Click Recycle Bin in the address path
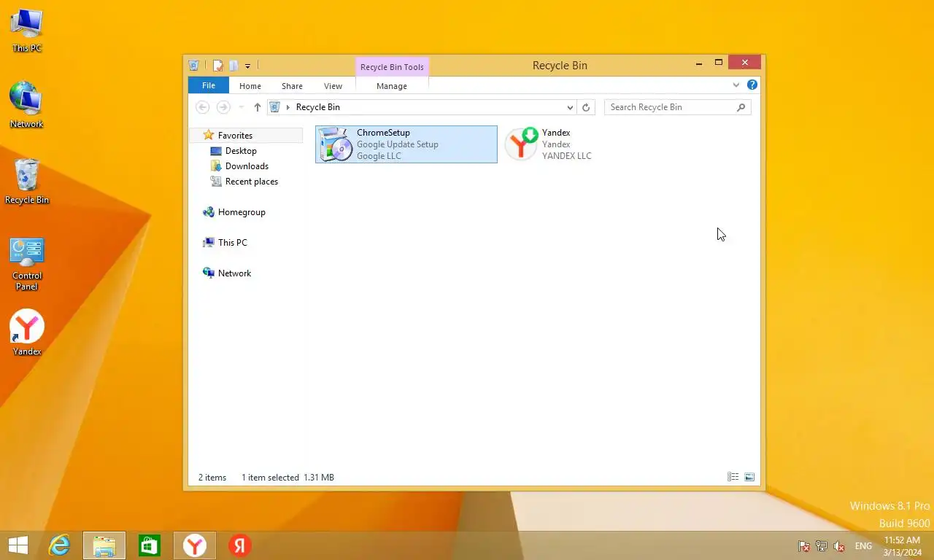Viewport: 934px width, 560px height. [x=318, y=107]
